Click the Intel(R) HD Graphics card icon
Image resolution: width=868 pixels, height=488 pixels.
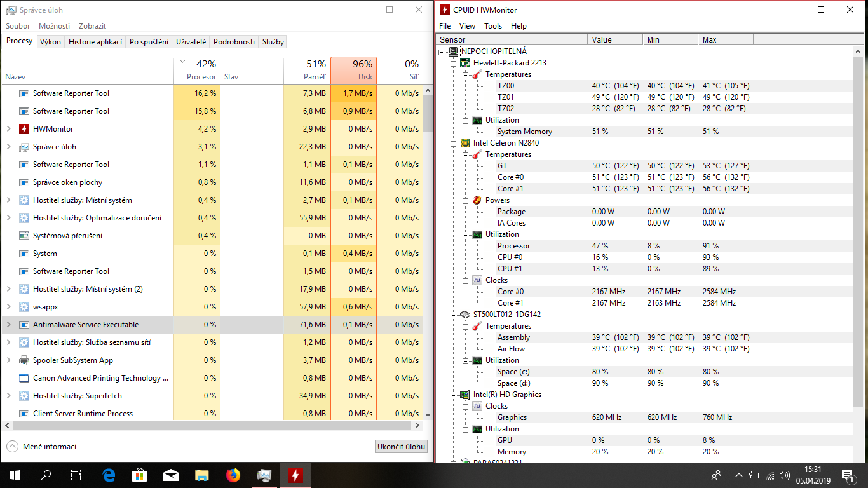coord(465,395)
